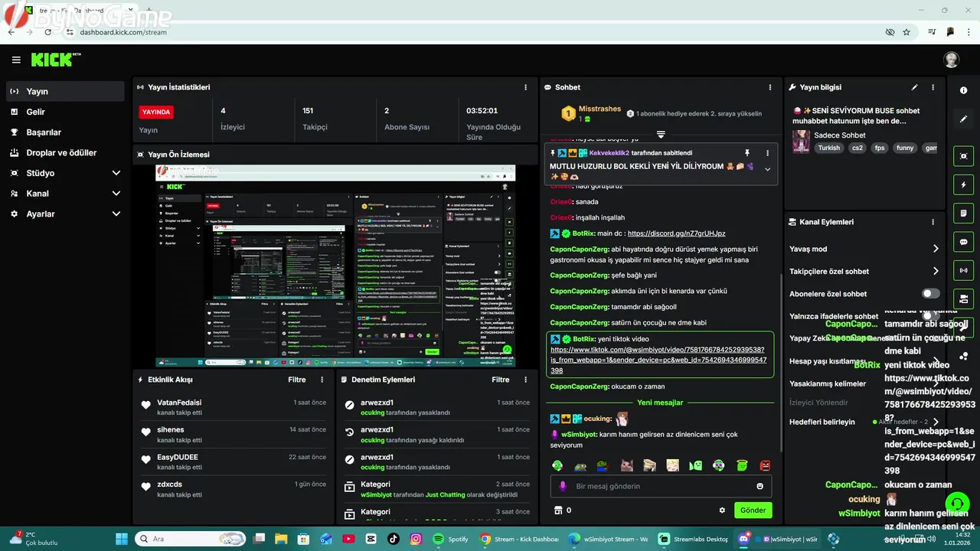Click the Yeni mesajlar divider label
This screenshot has width=980, height=551.
pos(660,403)
